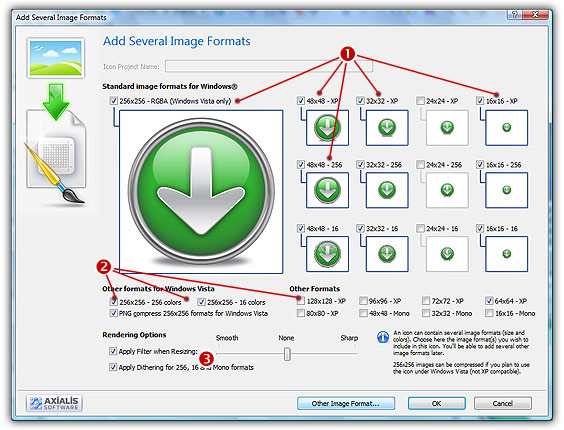Viewport: 564px width, 430px height.
Task: Click the blue information icon
Action: [x=383, y=337]
